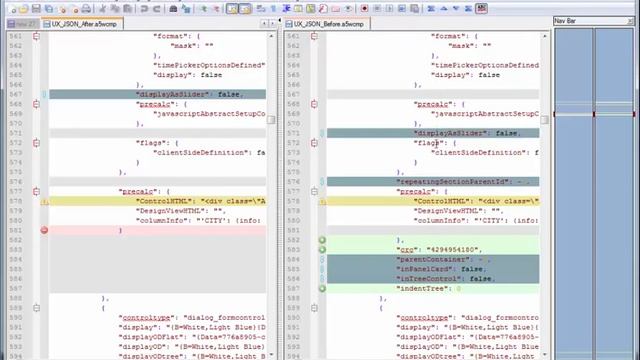Viewport: 640px width, 360px height.
Task: Switch to the 'new 27' tab
Action: [22, 24]
